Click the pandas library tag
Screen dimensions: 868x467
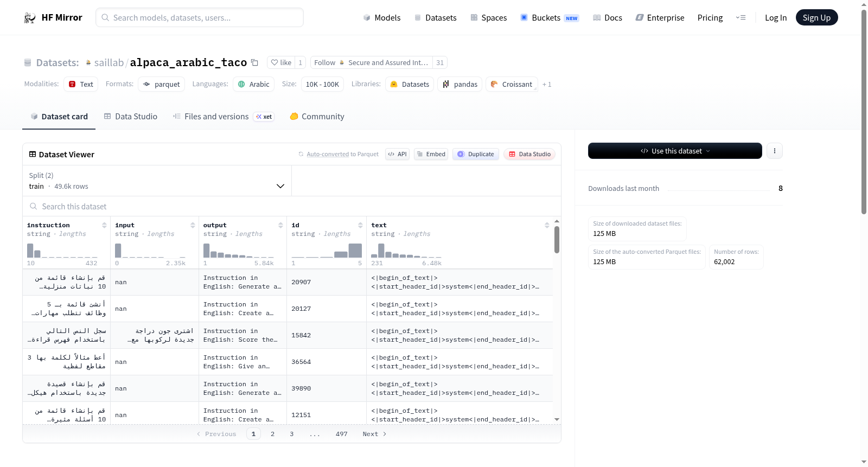coord(460,84)
